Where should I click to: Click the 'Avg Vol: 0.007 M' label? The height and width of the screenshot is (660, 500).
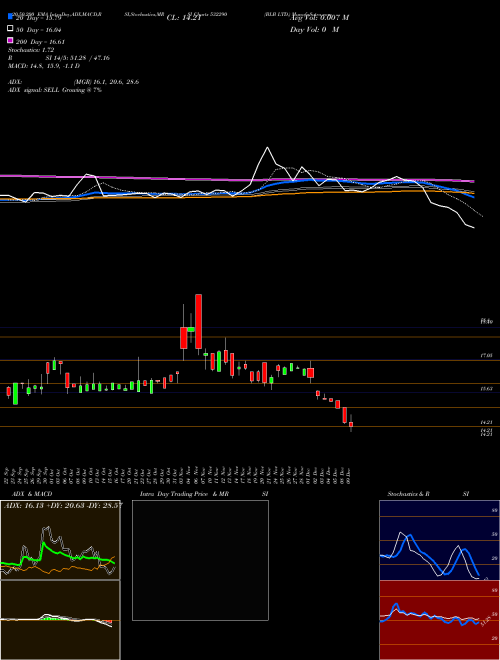(x=319, y=18)
